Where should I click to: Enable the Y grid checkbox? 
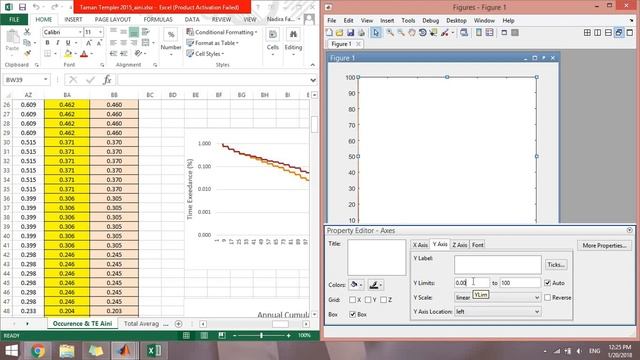[368, 300]
